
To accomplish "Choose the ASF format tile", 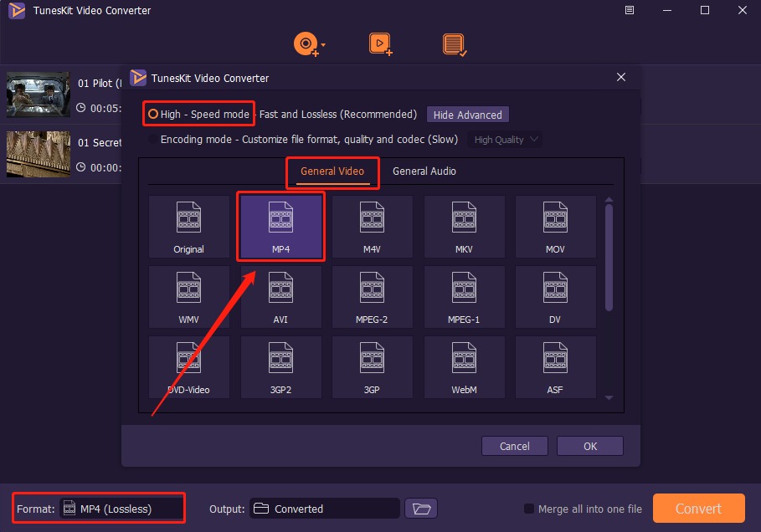I will [555, 367].
